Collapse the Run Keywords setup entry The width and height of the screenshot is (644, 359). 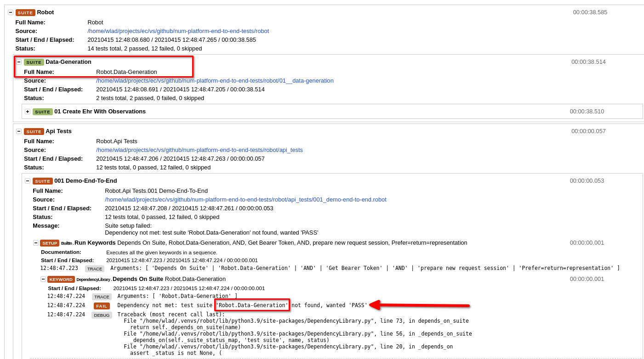coord(35,242)
